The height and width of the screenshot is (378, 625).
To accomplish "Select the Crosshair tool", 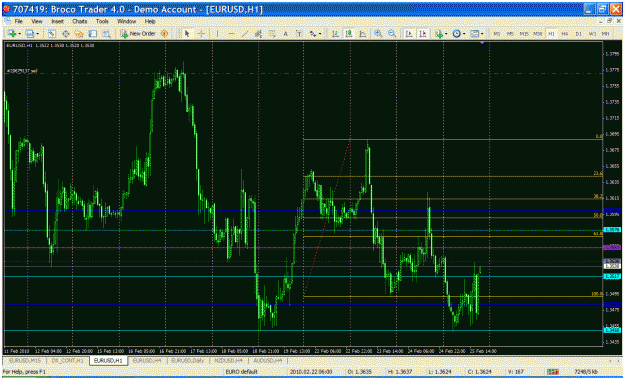I will click(201, 34).
